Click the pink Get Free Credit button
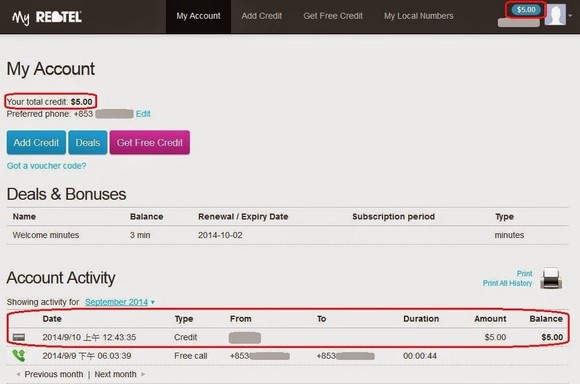580x384 pixels. [150, 142]
